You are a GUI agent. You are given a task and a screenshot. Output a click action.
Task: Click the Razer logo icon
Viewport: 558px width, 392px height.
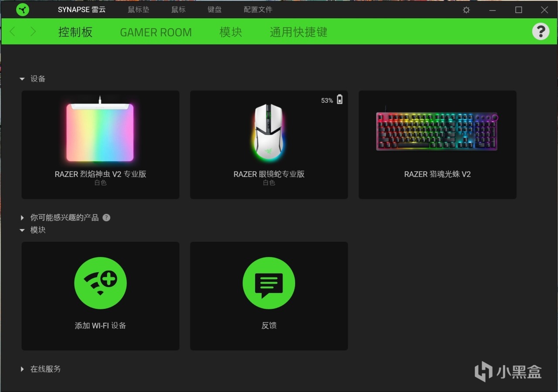tap(23, 9)
